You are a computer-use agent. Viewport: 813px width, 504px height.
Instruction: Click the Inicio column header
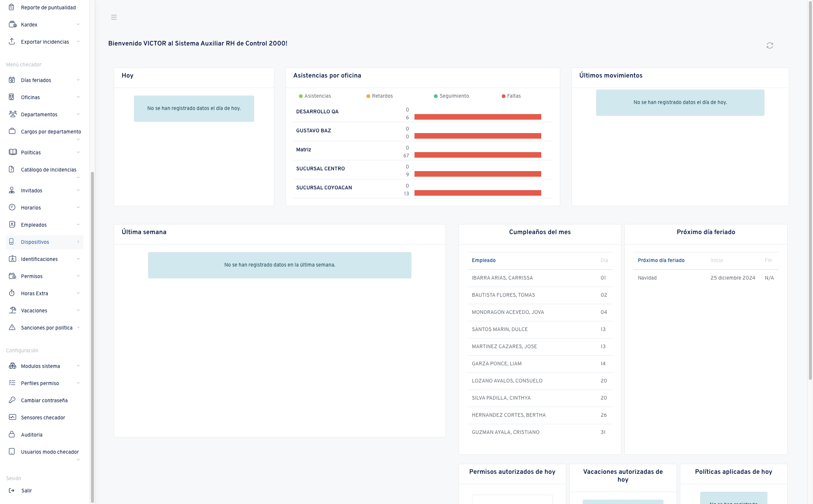tap(716, 261)
